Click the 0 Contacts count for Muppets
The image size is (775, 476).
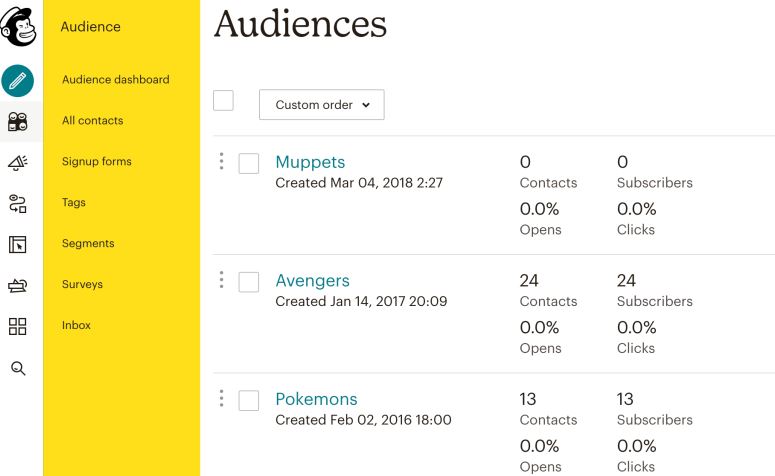525,162
